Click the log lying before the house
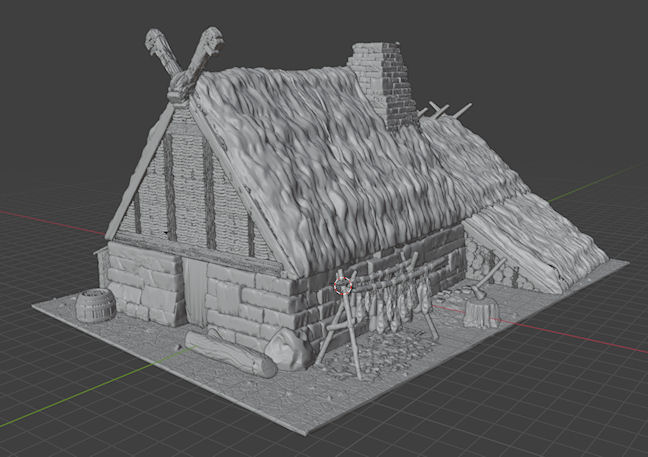Screen dimensions: 648x457 coord(229,353)
